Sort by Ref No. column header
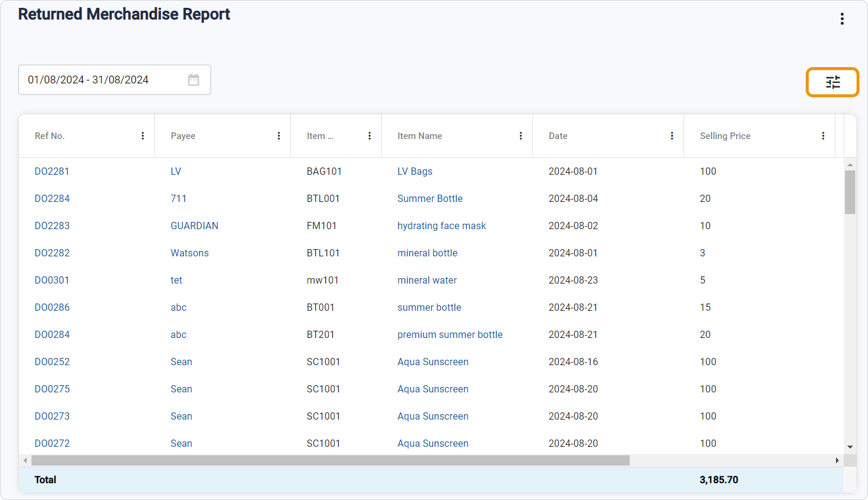 tap(50, 136)
